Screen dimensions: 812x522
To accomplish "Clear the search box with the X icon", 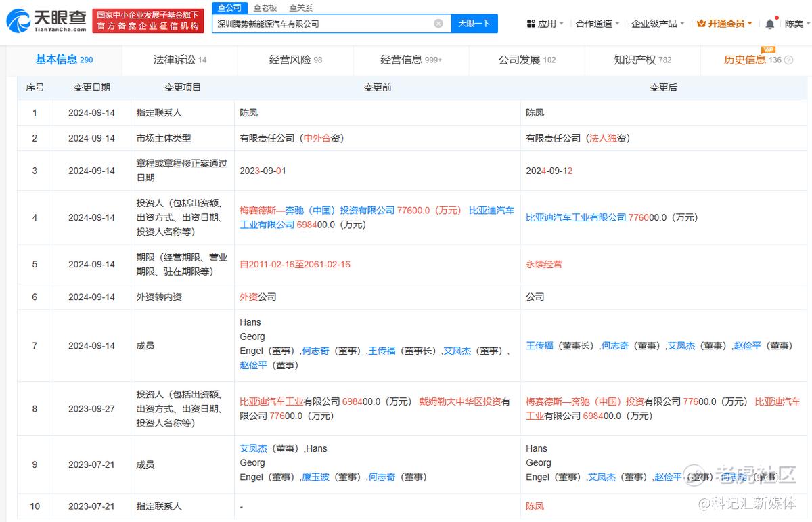I will 438,24.
